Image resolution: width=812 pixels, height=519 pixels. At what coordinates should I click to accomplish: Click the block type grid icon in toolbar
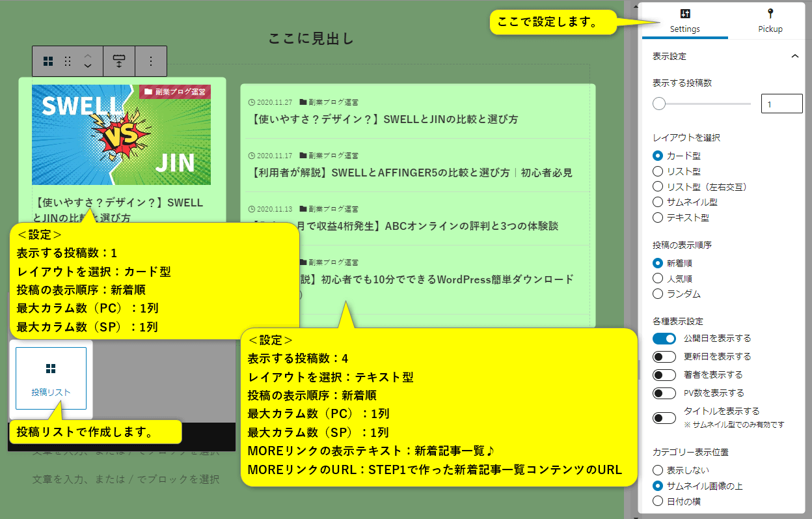(48, 61)
